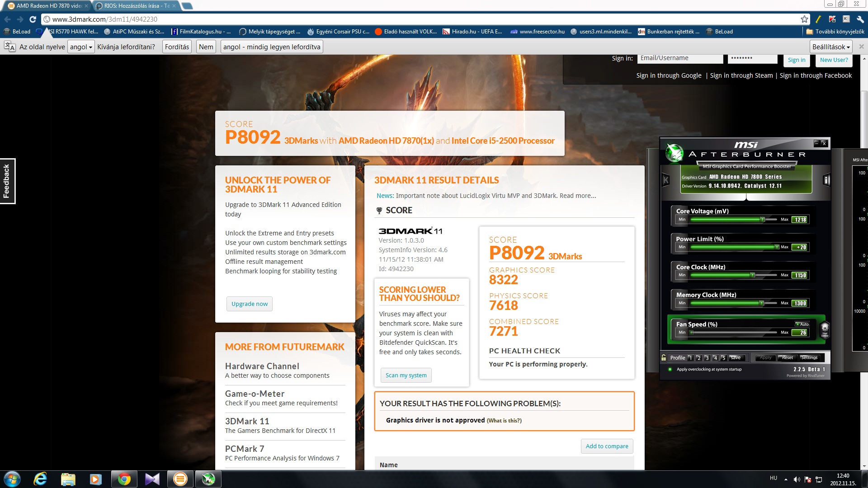Close the translation bar
The image size is (868, 488).
[861, 47]
